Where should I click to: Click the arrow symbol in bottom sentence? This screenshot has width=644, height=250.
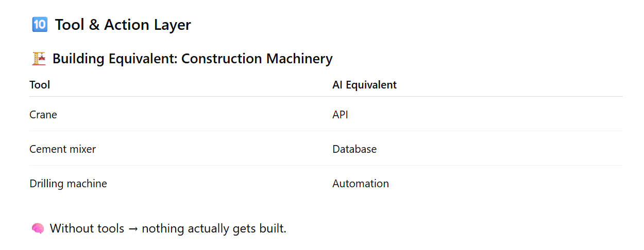(x=132, y=229)
